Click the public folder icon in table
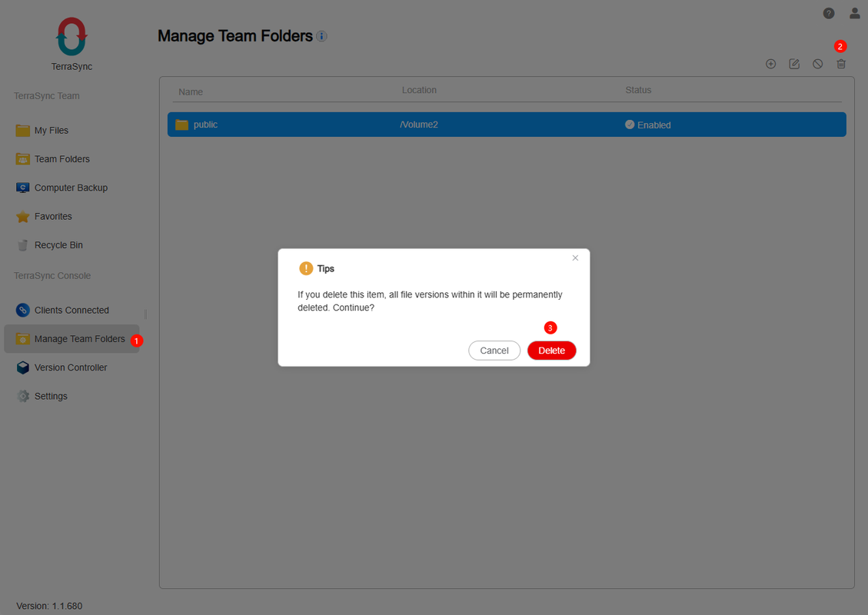868x615 pixels. click(182, 125)
